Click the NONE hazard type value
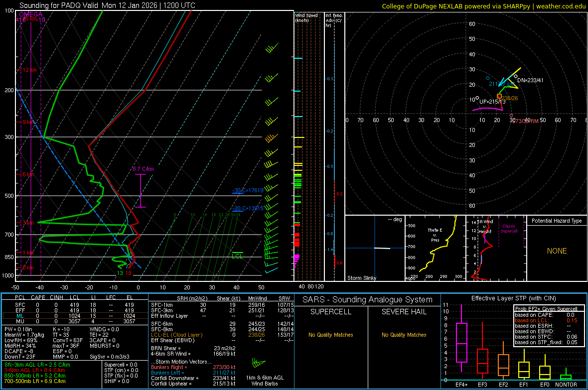 [557, 251]
